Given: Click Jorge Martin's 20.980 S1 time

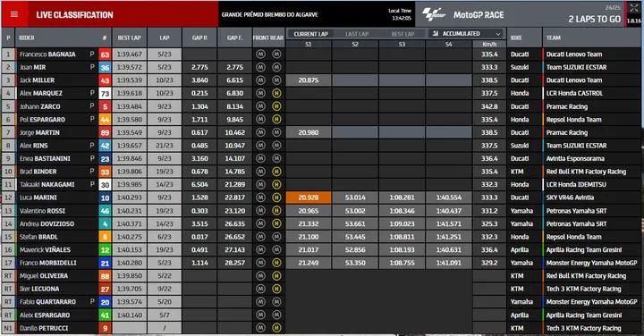Looking at the screenshot, I should click(309, 132).
